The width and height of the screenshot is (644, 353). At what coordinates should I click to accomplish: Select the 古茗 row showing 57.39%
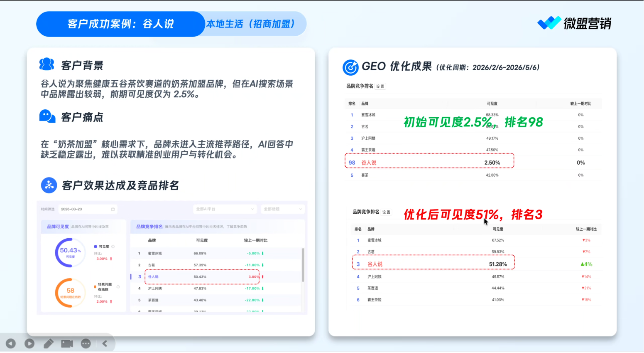pyautogui.click(x=216, y=265)
